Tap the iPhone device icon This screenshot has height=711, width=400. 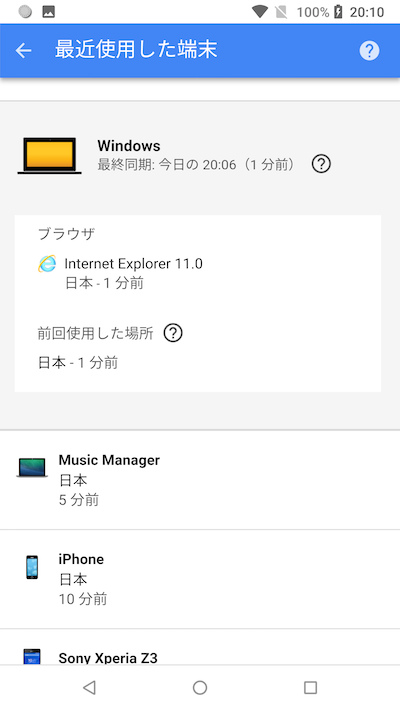[x=32, y=567]
